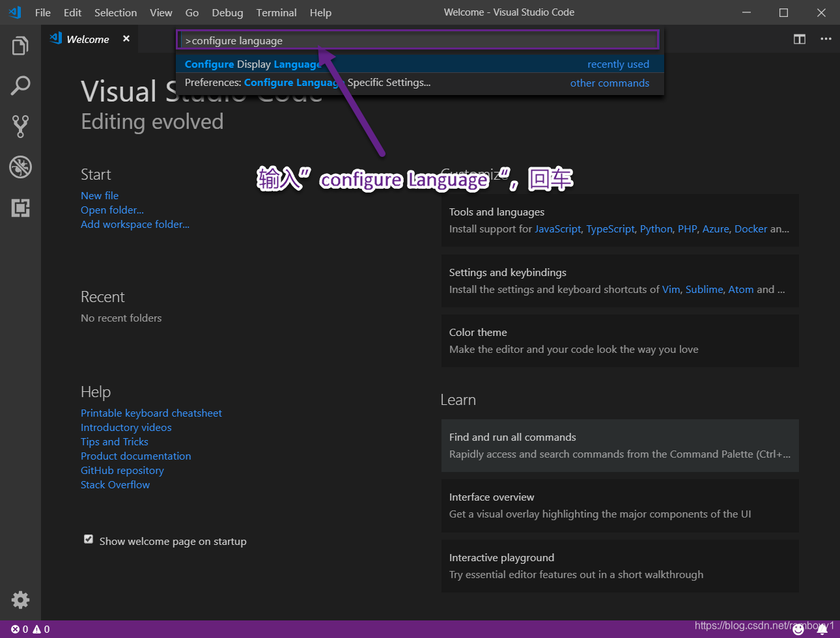This screenshot has width=840, height=638.
Task: Open the Debug menu
Action: pyautogui.click(x=227, y=12)
